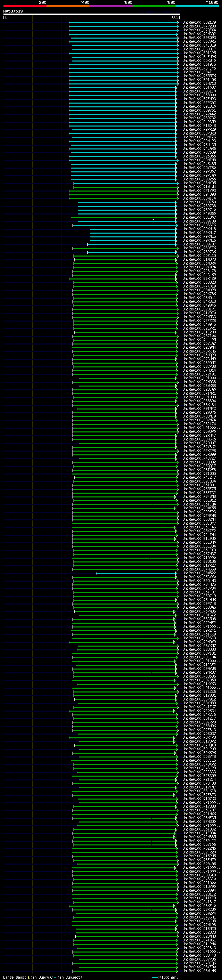Click the 609 end position label

(175, 17)
